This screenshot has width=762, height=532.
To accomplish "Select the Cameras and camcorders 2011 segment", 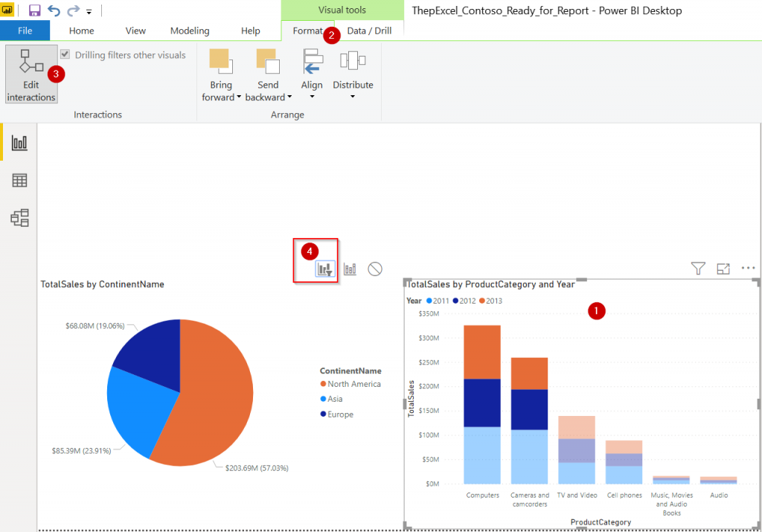I will tap(529, 457).
